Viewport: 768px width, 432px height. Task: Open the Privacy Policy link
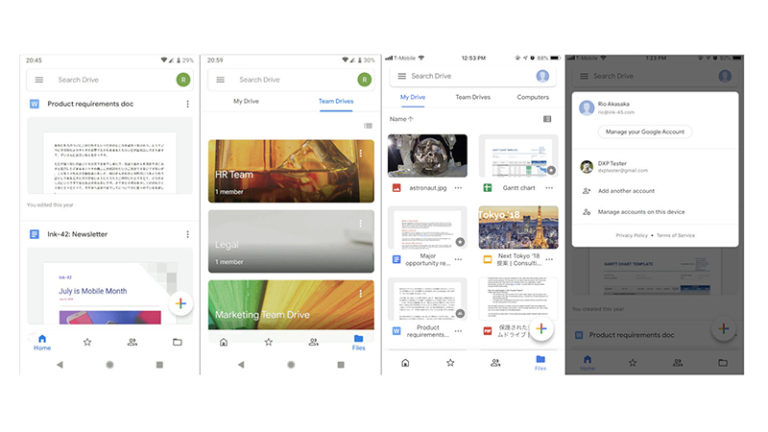(631, 236)
